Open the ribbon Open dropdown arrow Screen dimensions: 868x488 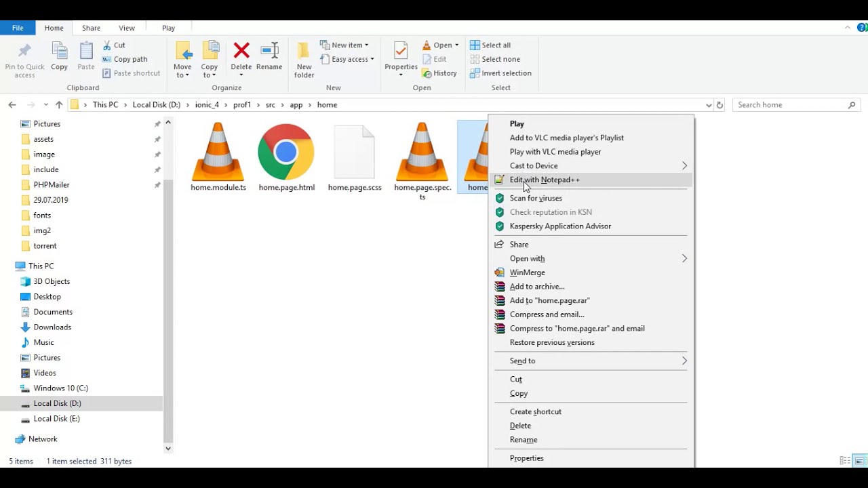click(456, 45)
